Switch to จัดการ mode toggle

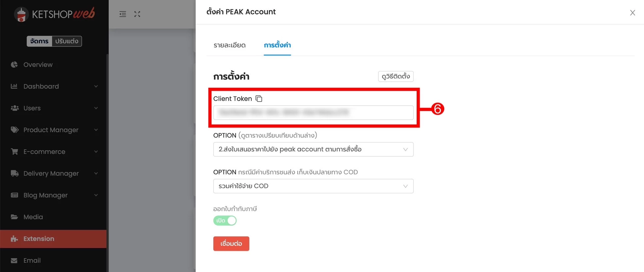point(39,41)
